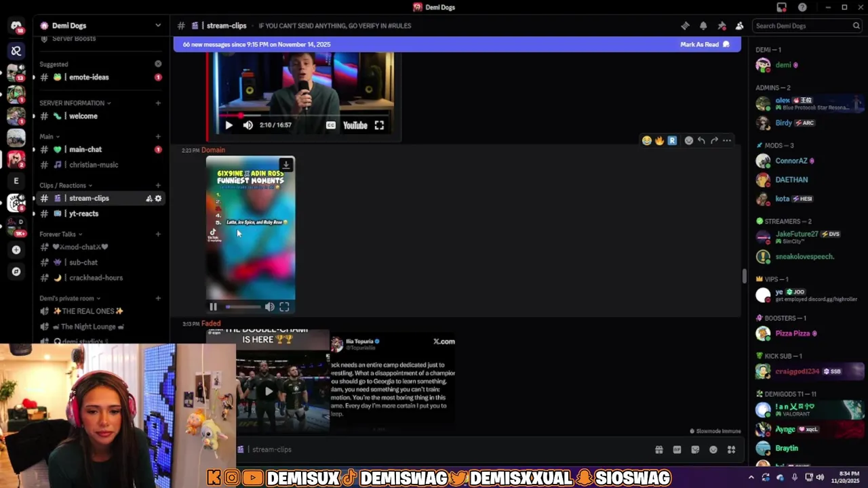The image size is (868, 488).
Task: React with laughing emoji on message
Action: [x=647, y=140]
